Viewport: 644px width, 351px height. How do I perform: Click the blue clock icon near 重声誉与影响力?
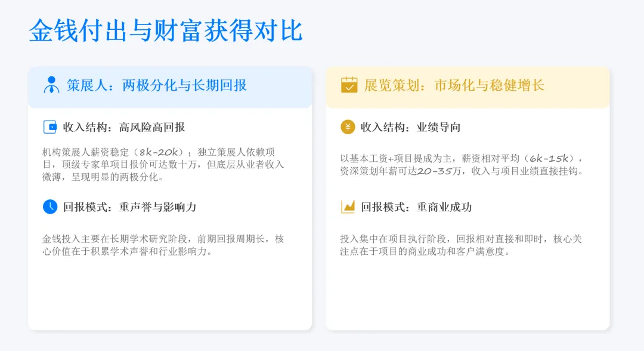point(50,207)
